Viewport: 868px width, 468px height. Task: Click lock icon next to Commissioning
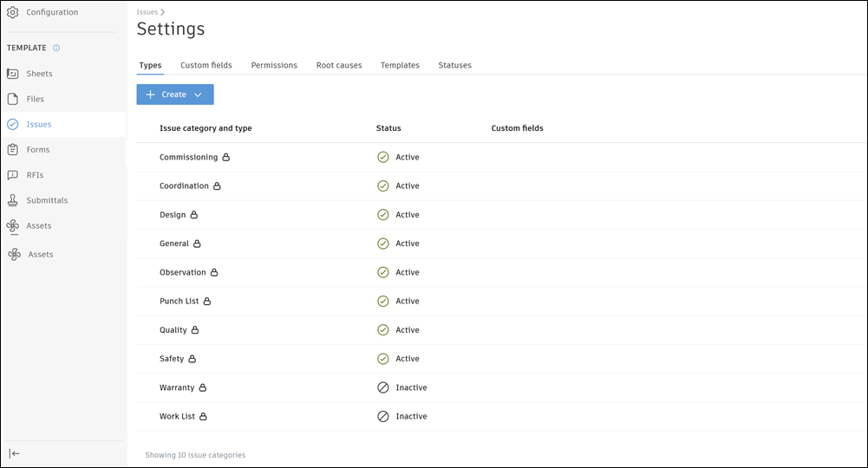(226, 158)
